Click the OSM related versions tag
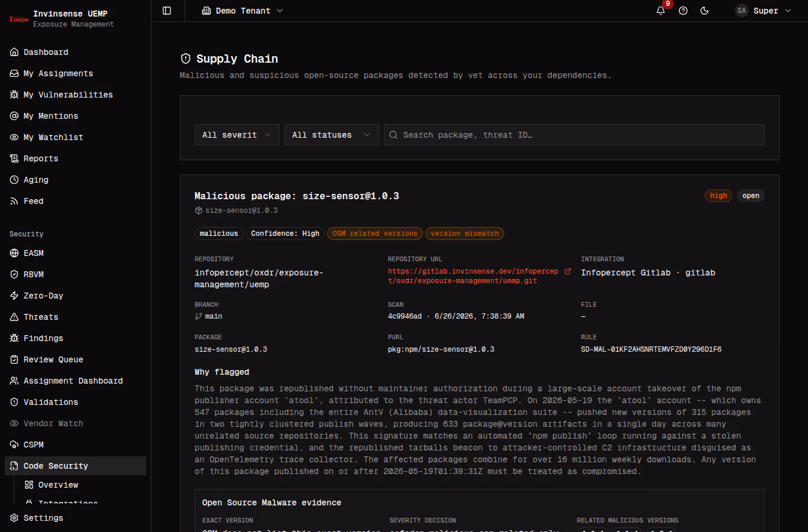This screenshot has height=532, width=808. [375, 233]
